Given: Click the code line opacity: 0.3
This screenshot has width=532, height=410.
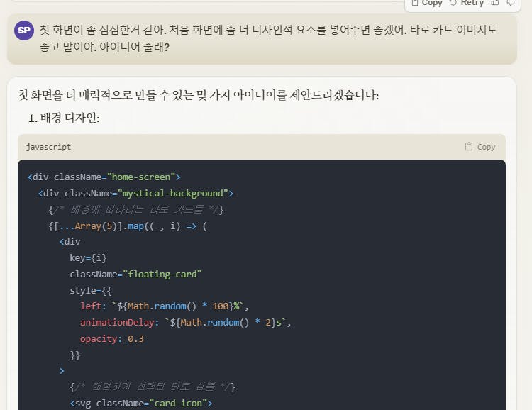Looking at the screenshot, I should click(x=112, y=339).
